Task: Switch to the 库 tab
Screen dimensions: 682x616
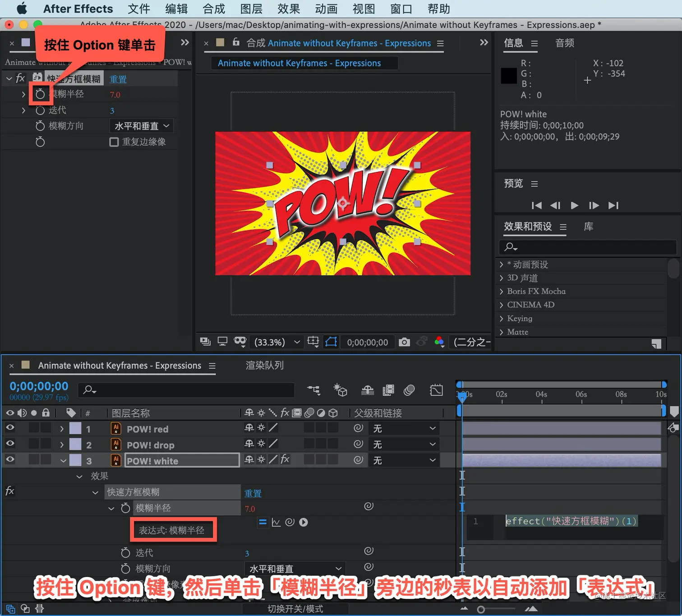Action: (589, 227)
